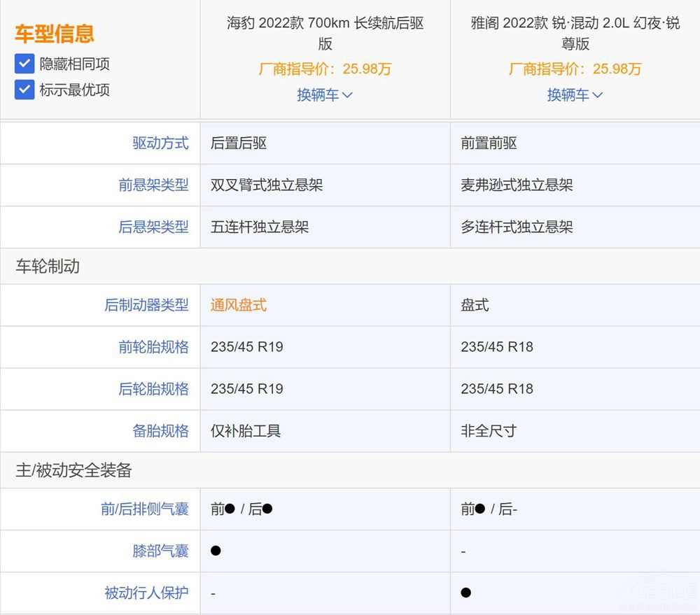700x615 pixels.
Task: Click the 主/被动安全装备 section header
Action: (73, 471)
